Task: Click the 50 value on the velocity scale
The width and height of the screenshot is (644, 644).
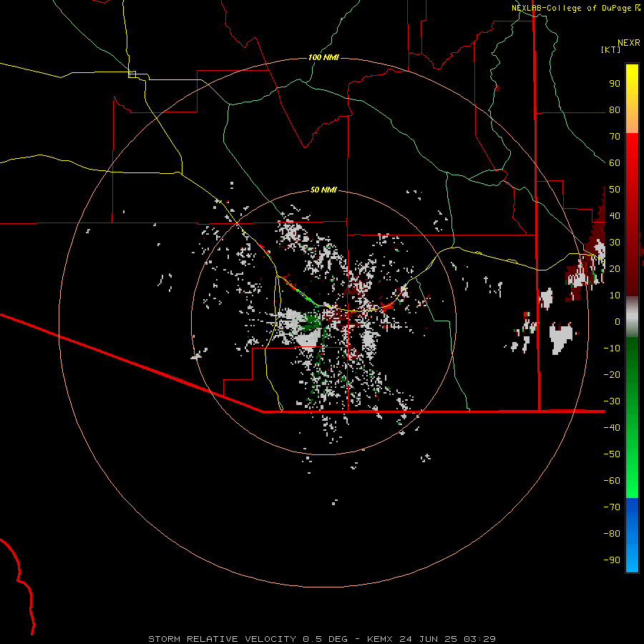Action: click(x=615, y=190)
